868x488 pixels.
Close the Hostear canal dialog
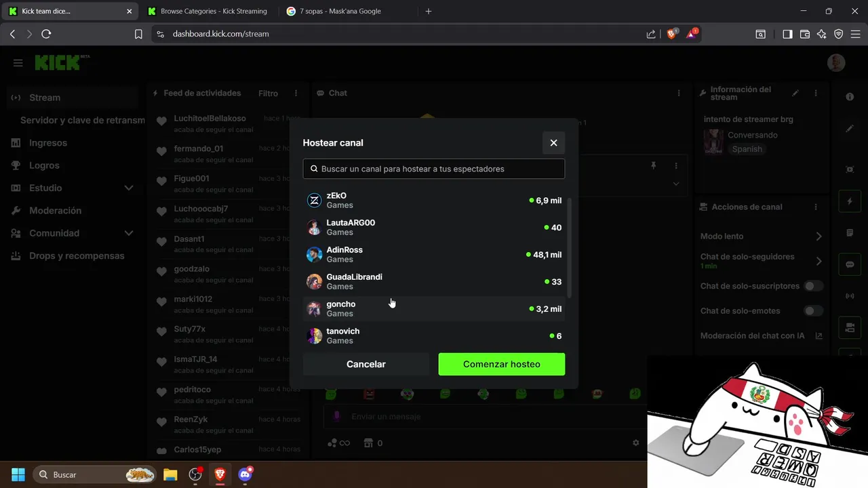pyautogui.click(x=553, y=143)
